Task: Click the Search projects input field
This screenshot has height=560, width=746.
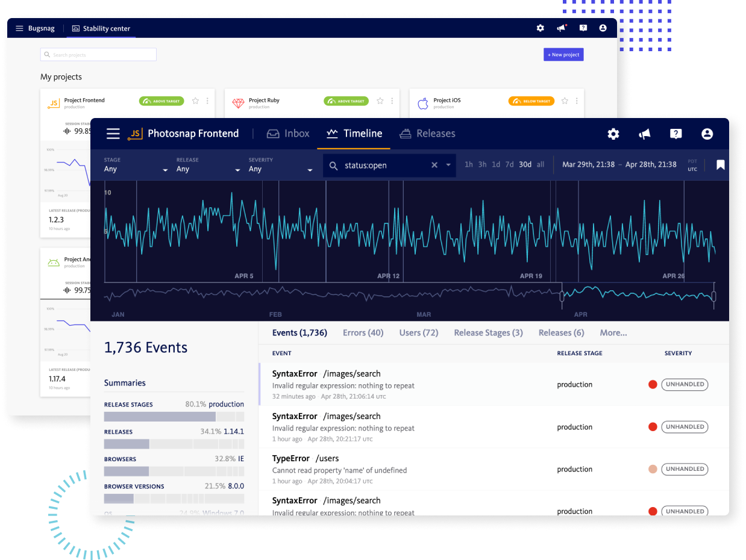Action: click(x=98, y=55)
